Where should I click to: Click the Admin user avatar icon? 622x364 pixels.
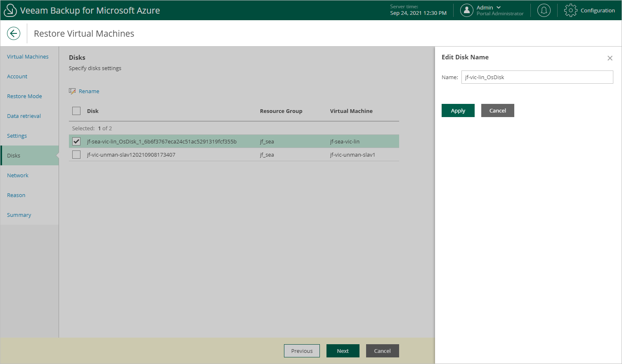coord(467,10)
